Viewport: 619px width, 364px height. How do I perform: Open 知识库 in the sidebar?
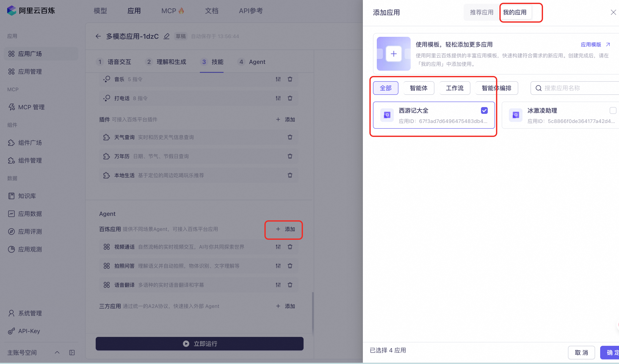point(41,196)
